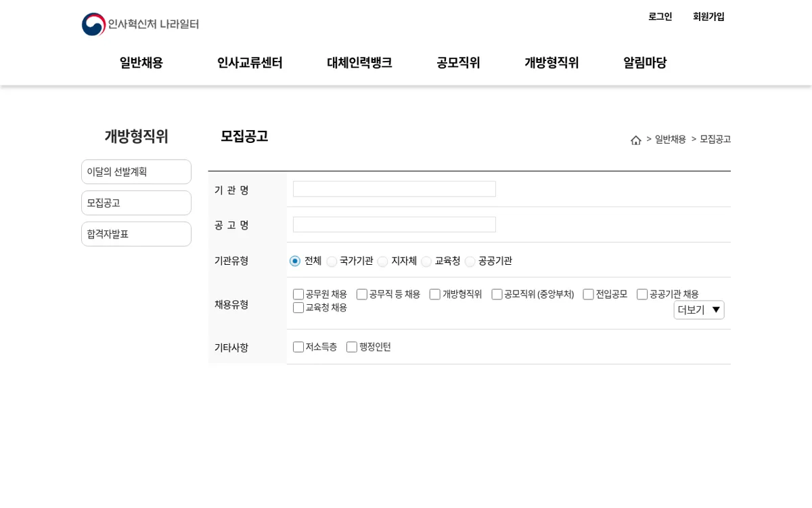Expand the 더보기 dropdown
The image size is (812, 508).
coord(699,310)
